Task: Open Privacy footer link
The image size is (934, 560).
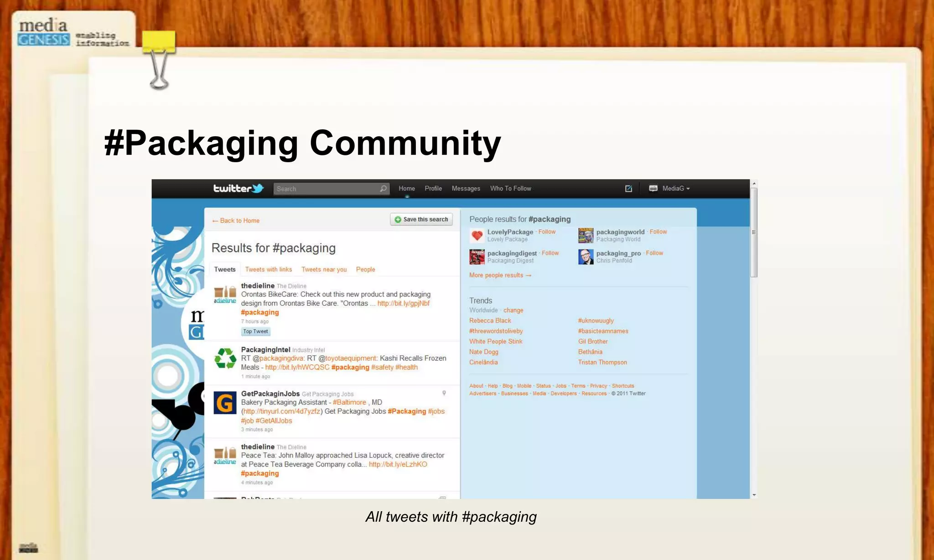Action: pyautogui.click(x=598, y=386)
